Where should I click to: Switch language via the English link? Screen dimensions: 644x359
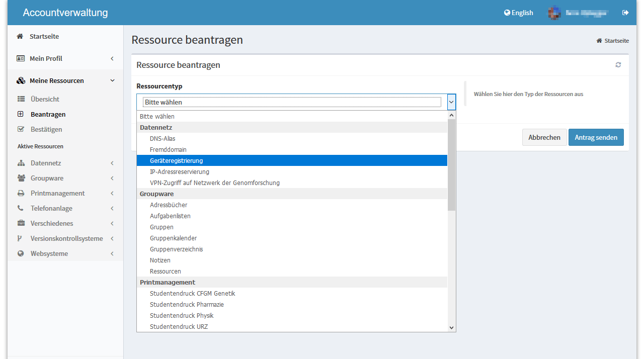[x=518, y=13]
